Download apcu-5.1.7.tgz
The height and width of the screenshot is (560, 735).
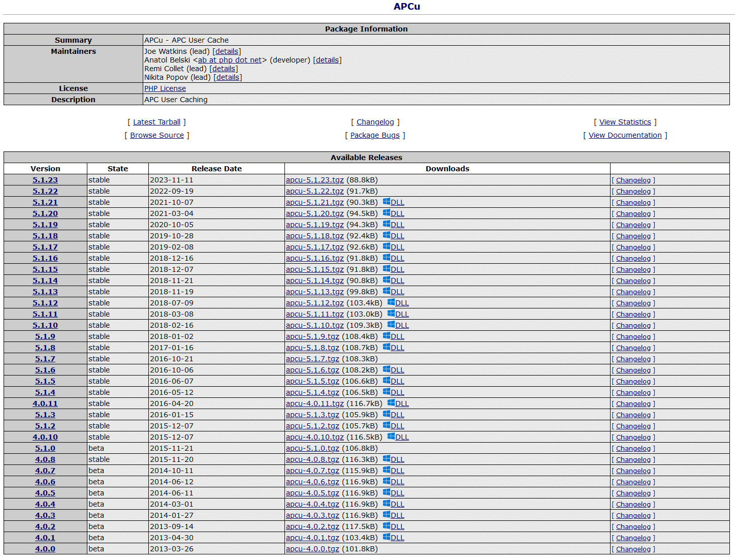[x=312, y=359]
